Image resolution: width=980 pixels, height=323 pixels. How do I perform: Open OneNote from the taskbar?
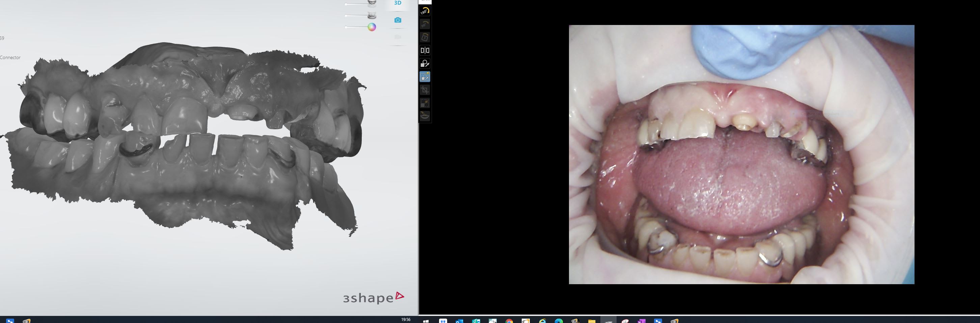(x=642, y=321)
